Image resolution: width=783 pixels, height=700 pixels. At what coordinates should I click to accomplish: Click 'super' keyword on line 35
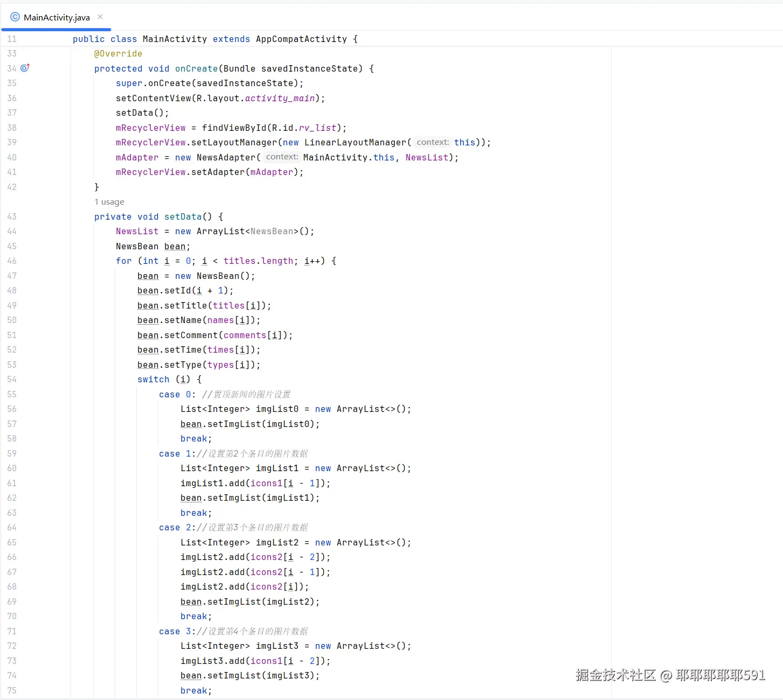coord(129,83)
